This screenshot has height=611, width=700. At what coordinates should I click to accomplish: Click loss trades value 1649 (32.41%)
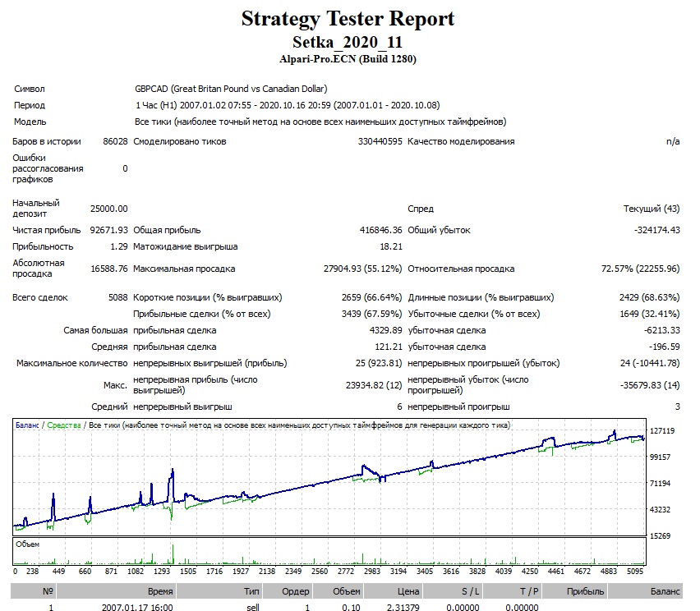tap(650, 314)
